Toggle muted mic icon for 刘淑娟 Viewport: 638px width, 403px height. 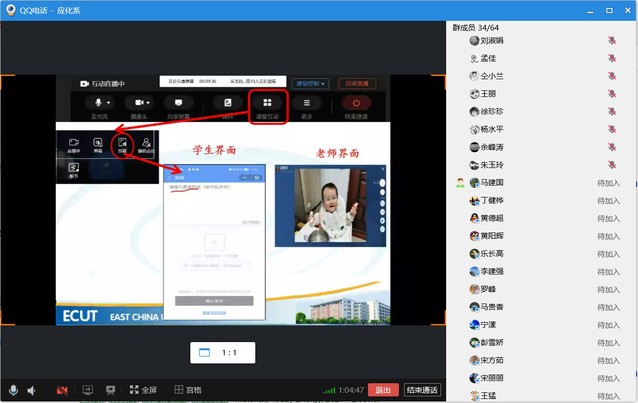[611, 41]
